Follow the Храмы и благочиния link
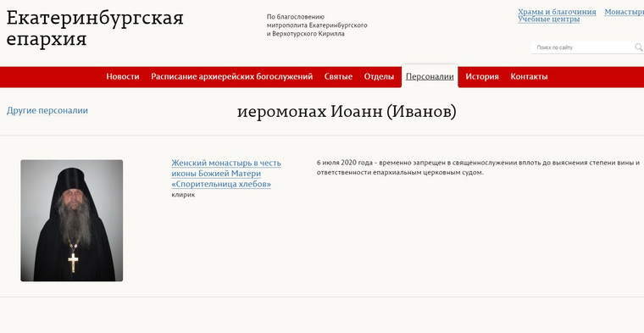 tap(557, 12)
